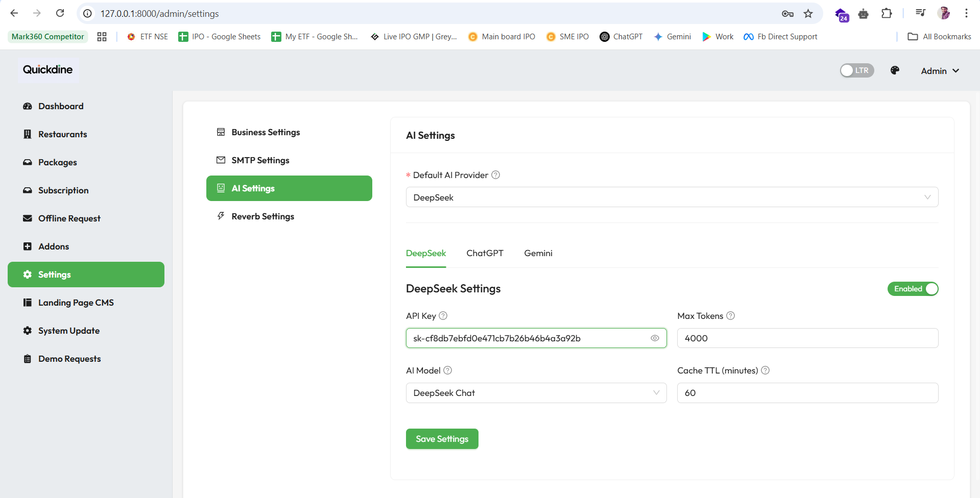Open Chrome three-dot menu
Viewport: 980px width, 498px height.
(966, 13)
